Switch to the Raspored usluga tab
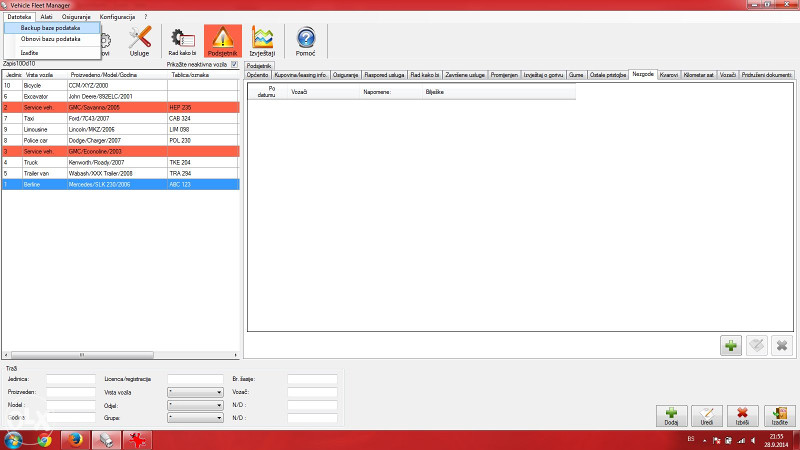This screenshot has width=800, height=450. 384,75
